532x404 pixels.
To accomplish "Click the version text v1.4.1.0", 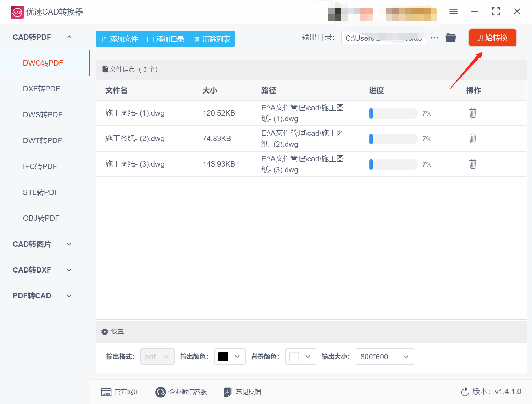I will (508, 392).
